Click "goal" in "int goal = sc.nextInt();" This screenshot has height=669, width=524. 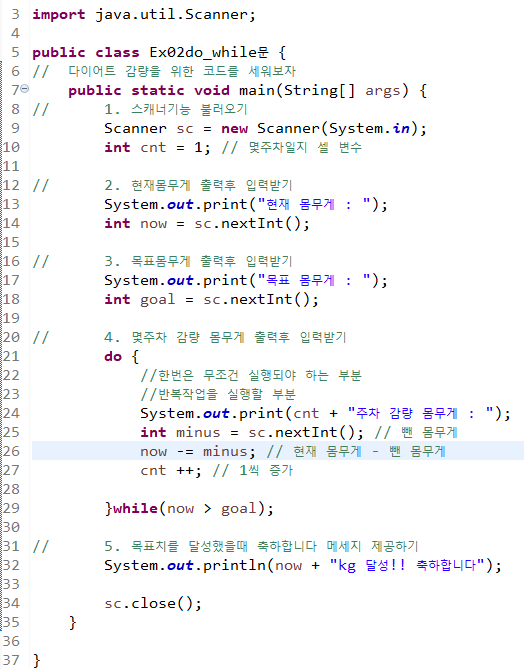tap(157, 300)
